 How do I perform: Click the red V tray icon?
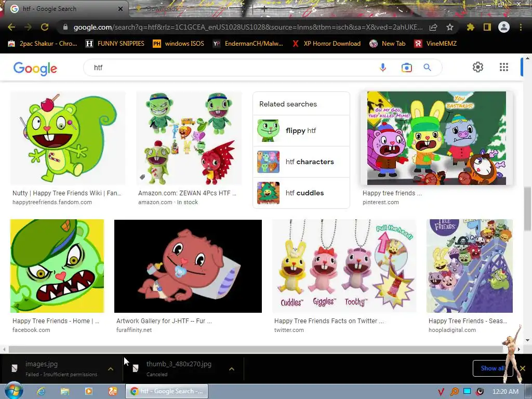[x=441, y=392]
